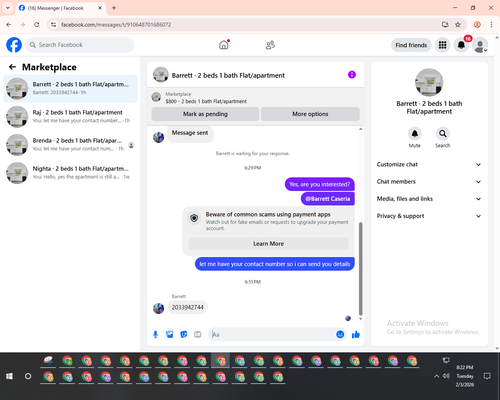Send a voice clip with microphone icon
500x400 pixels.
point(155,334)
